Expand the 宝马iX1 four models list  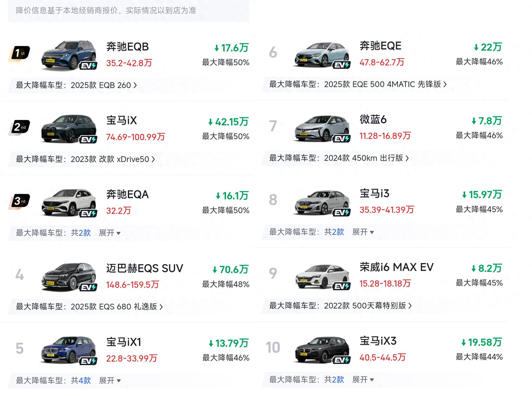coord(109,380)
